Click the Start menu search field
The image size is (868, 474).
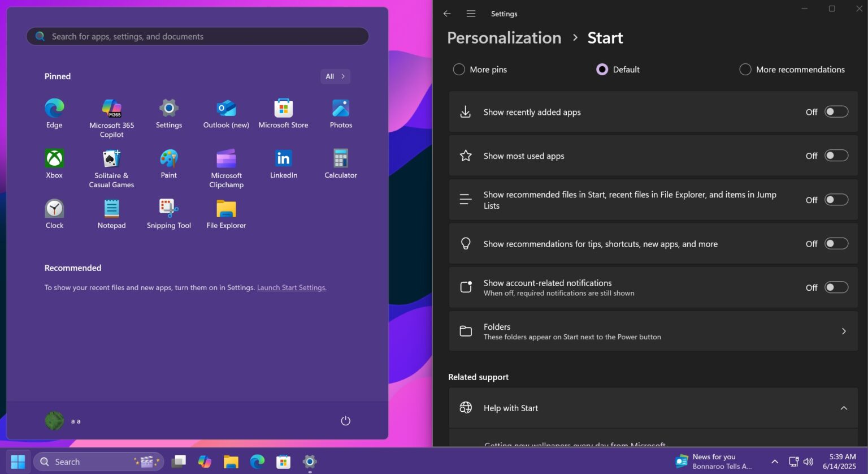[x=197, y=36]
